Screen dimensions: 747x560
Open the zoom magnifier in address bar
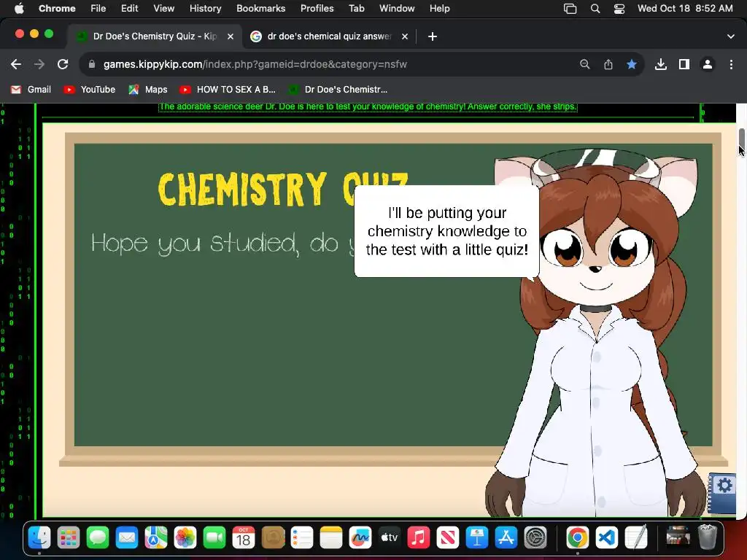pos(584,64)
